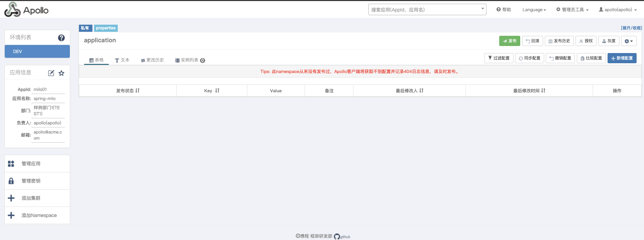Image resolution: width=644 pixels, height=240 pixels.
Task: Click the Apollo logo
Action: click(26, 9)
